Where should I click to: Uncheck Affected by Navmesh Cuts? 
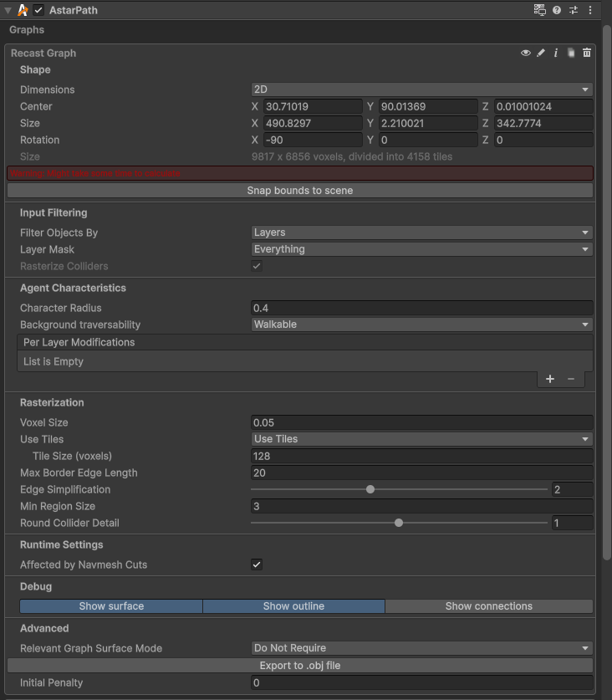[x=257, y=565]
